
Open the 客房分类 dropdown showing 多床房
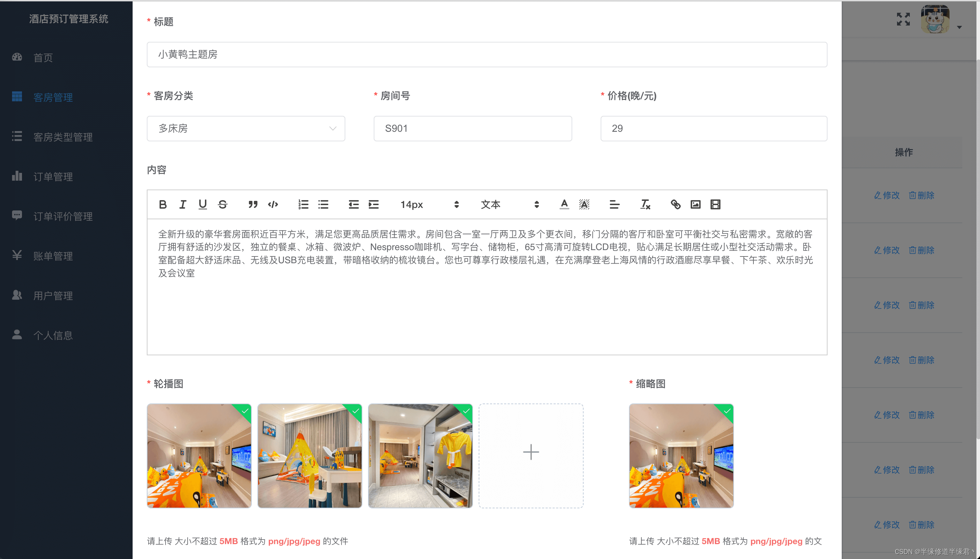[246, 128]
